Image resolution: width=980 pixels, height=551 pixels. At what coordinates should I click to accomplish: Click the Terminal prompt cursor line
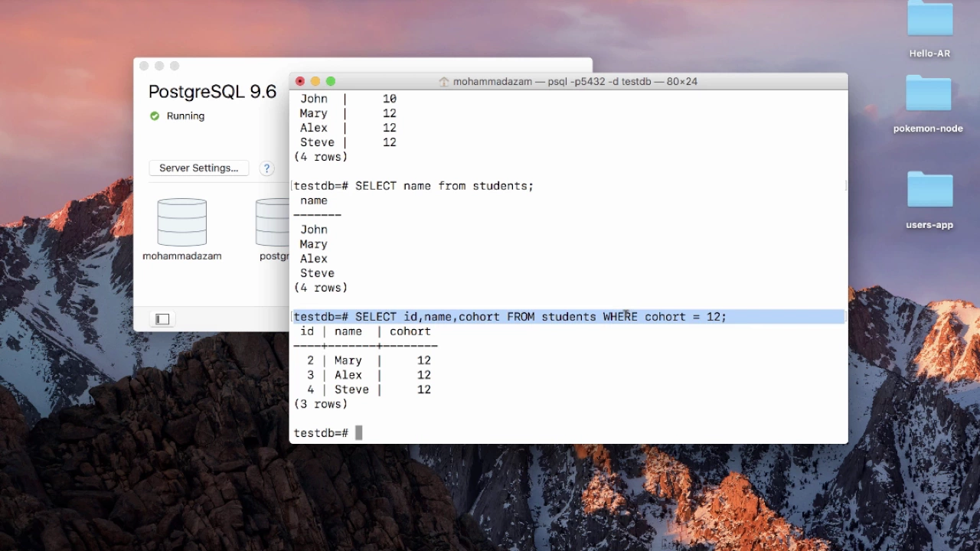coord(569,433)
